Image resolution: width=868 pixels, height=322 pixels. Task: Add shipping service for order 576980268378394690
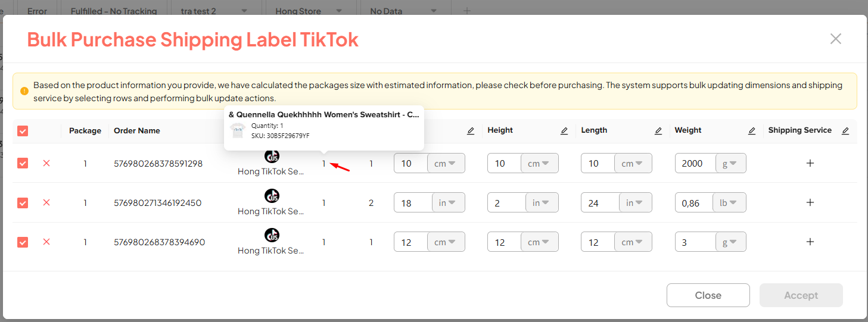click(810, 242)
